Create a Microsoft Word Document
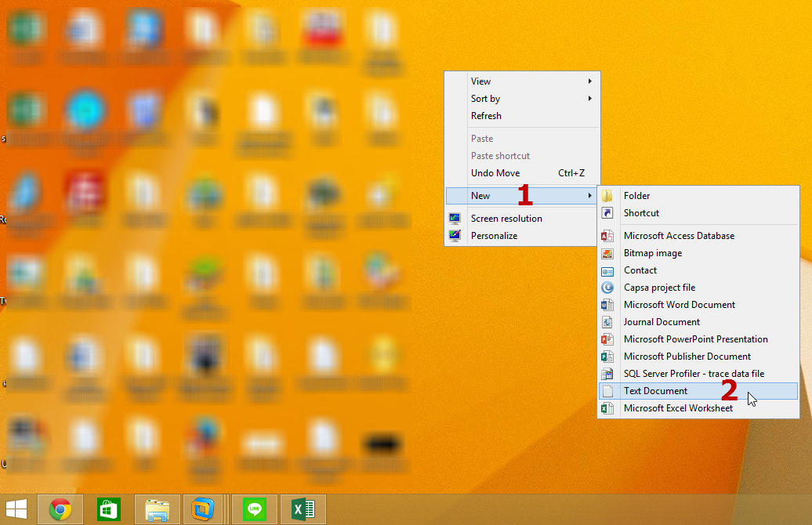The image size is (812, 525). 679,304
